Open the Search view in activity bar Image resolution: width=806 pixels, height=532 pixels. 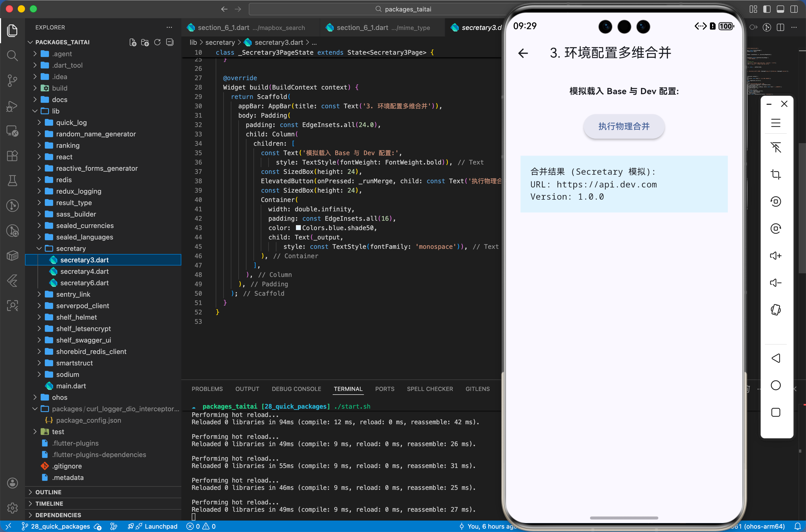point(12,56)
